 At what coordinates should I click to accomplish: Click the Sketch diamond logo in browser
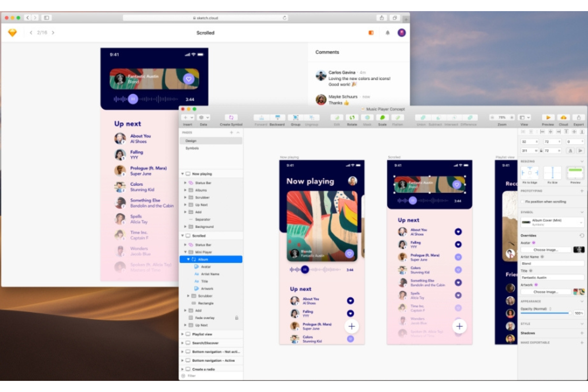pyautogui.click(x=12, y=33)
